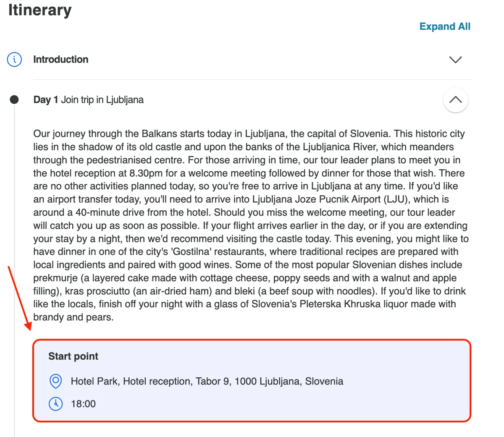Click the Expand All link
Image resolution: width=504 pixels, height=437 pixels.
[x=445, y=26]
